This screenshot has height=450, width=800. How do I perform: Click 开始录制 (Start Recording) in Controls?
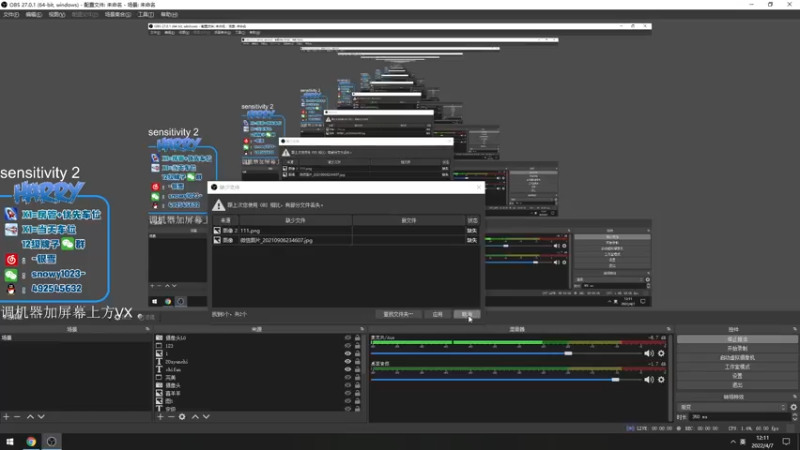737,348
